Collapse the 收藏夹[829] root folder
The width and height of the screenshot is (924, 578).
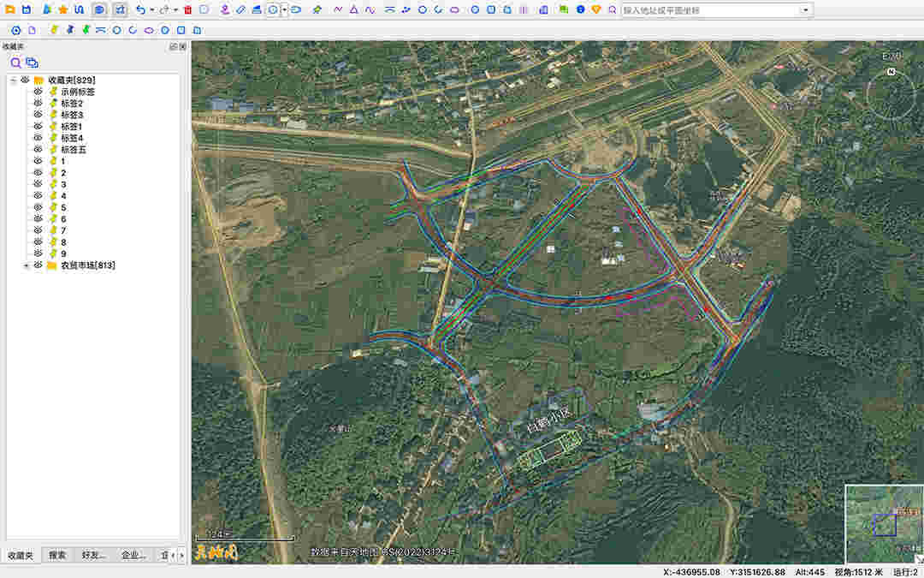[14, 80]
